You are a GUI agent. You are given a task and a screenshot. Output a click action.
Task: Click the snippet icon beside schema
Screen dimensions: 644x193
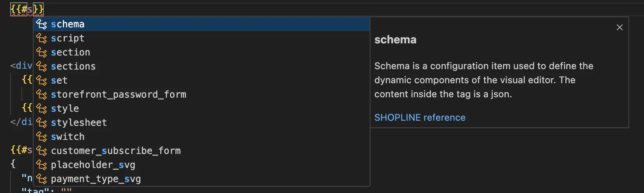pyautogui.click(x=41, y=24)
